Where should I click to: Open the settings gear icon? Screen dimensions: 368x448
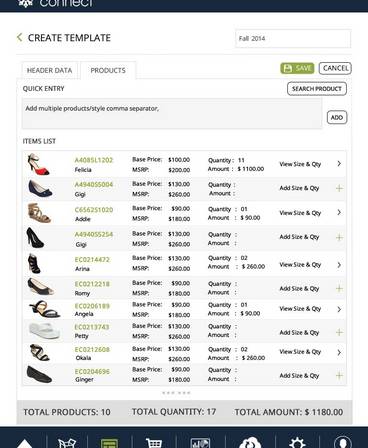(x=297, y=443)
